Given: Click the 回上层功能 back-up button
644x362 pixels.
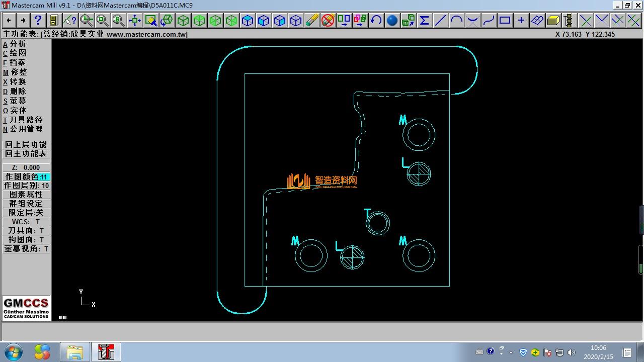Looking at the screenshot, I should tap(26, 145).
